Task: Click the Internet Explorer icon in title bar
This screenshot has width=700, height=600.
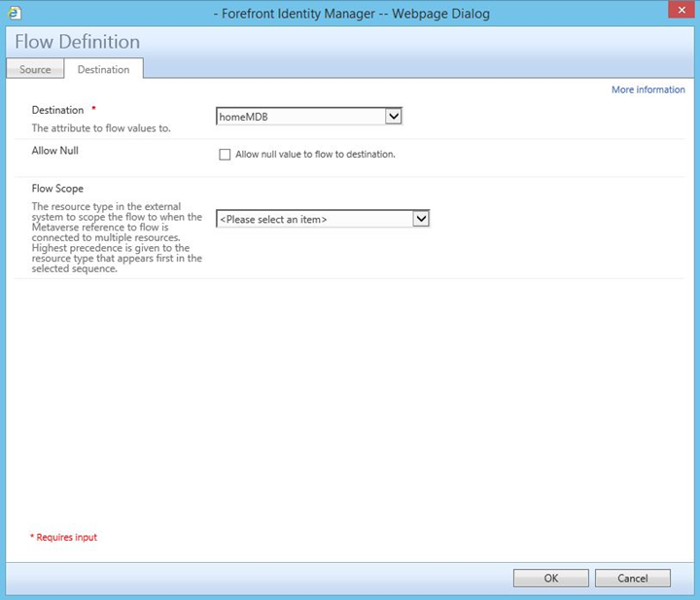Action: click(x=15, y=13)
